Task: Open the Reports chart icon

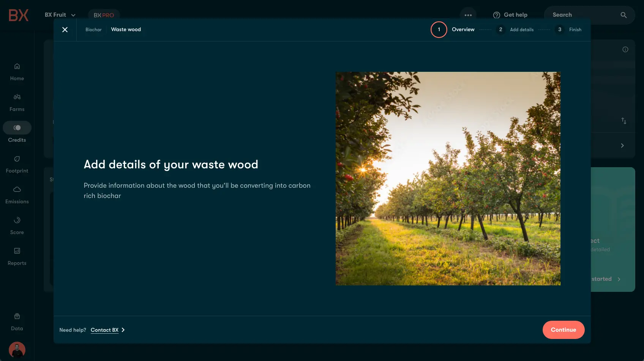Action: [x=17, y=251]
